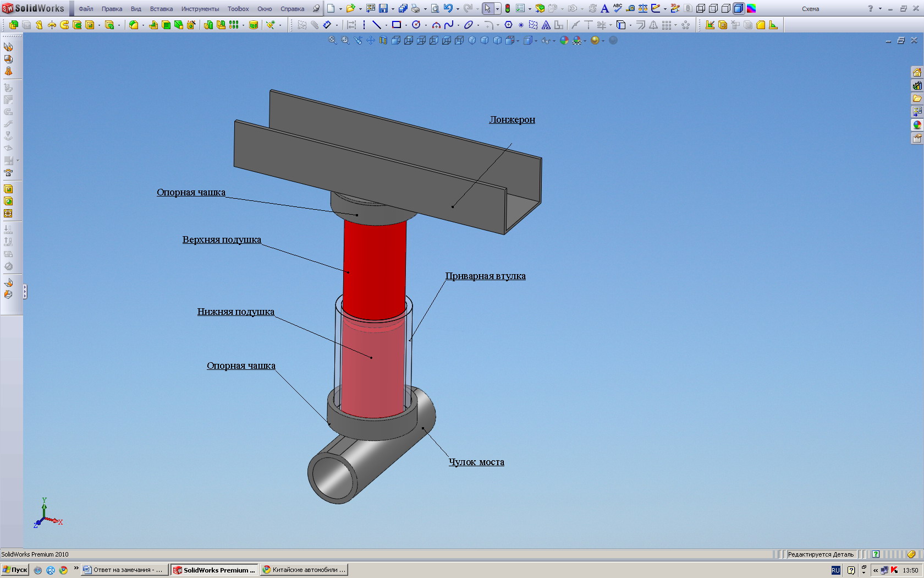This screenshot has width=924, height=578.
Task: Click the Zoom to Fit magnifier
Action: tap(333, 40)
